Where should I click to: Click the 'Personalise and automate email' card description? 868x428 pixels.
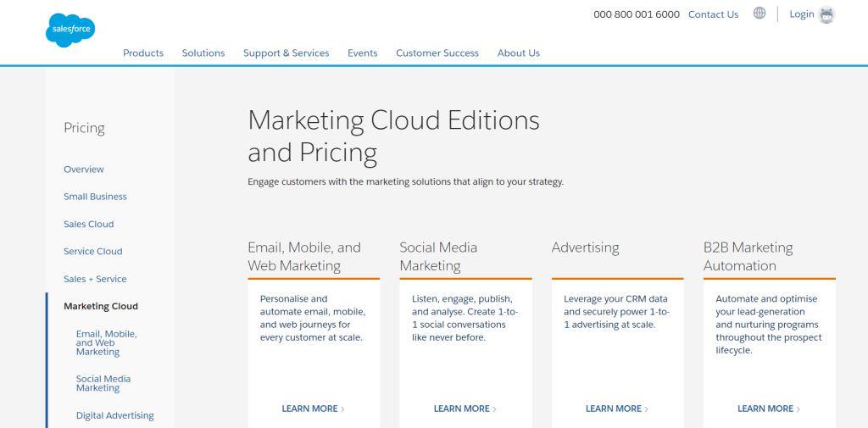pos(313,318)
